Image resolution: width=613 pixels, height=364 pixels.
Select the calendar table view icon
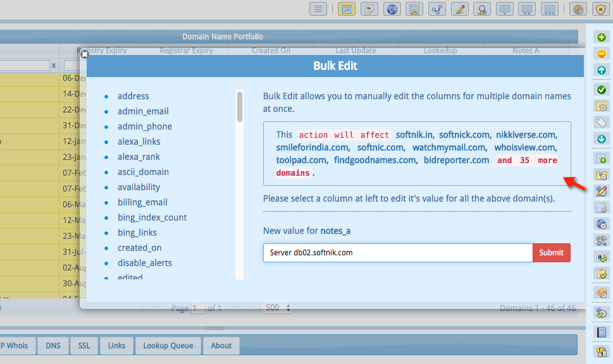(347, 9)
